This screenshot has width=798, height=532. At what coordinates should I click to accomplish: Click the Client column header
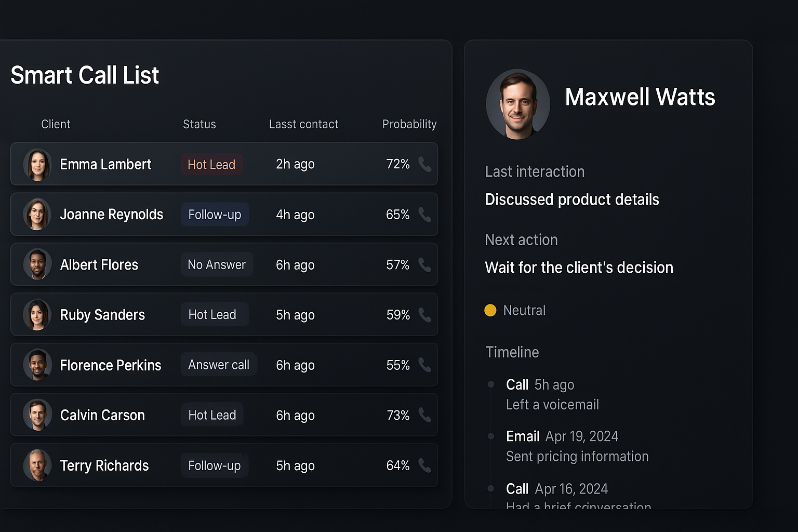(56, 124)
